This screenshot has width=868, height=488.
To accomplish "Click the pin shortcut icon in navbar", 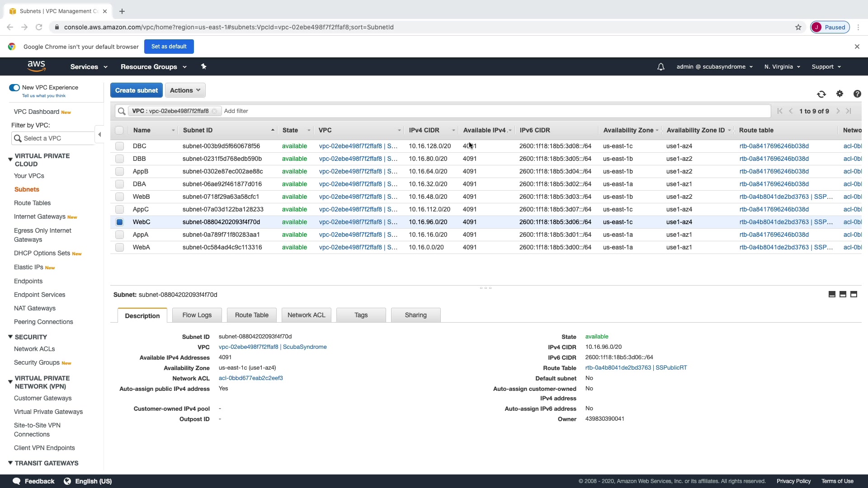I will point(203,66).
